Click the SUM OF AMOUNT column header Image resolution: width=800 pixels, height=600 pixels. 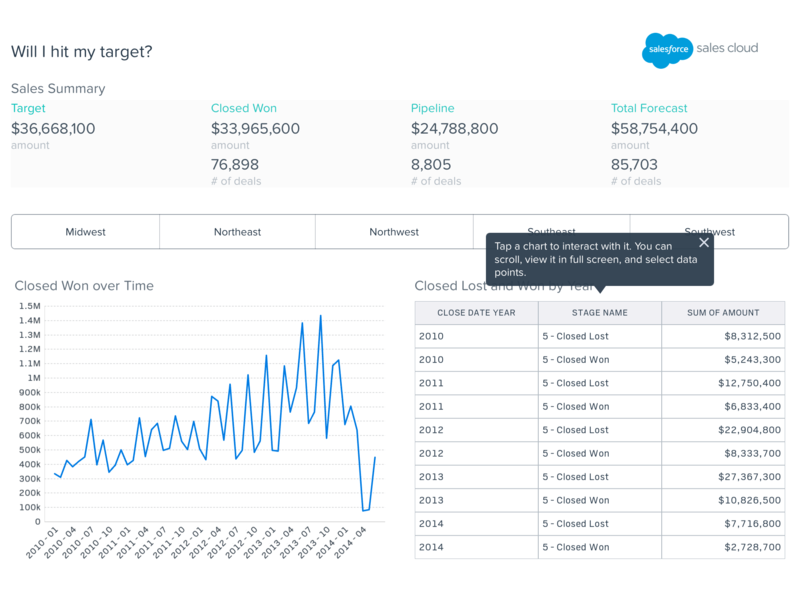(x=723, y=313)
